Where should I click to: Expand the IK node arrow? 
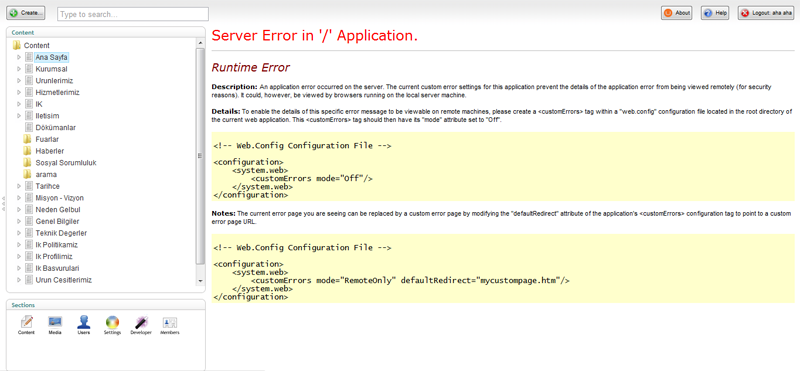pos(19,104)
